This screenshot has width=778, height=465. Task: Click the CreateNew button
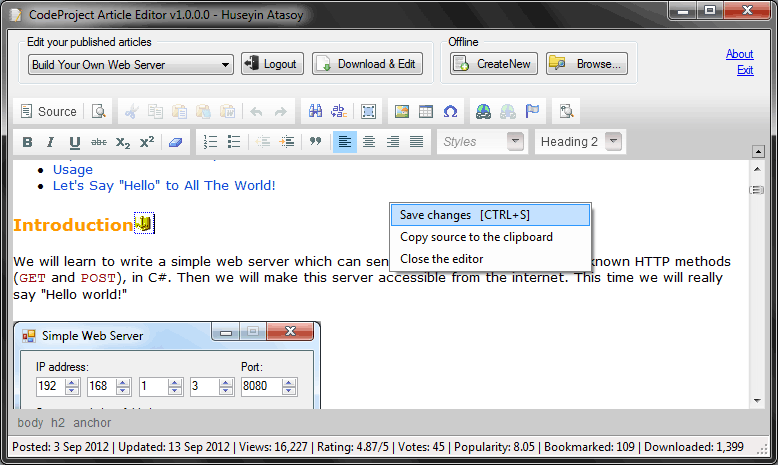494,64
